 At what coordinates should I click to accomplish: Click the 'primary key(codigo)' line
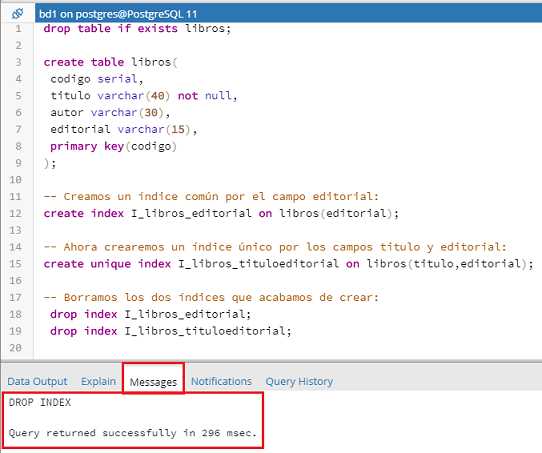(113, 147)
